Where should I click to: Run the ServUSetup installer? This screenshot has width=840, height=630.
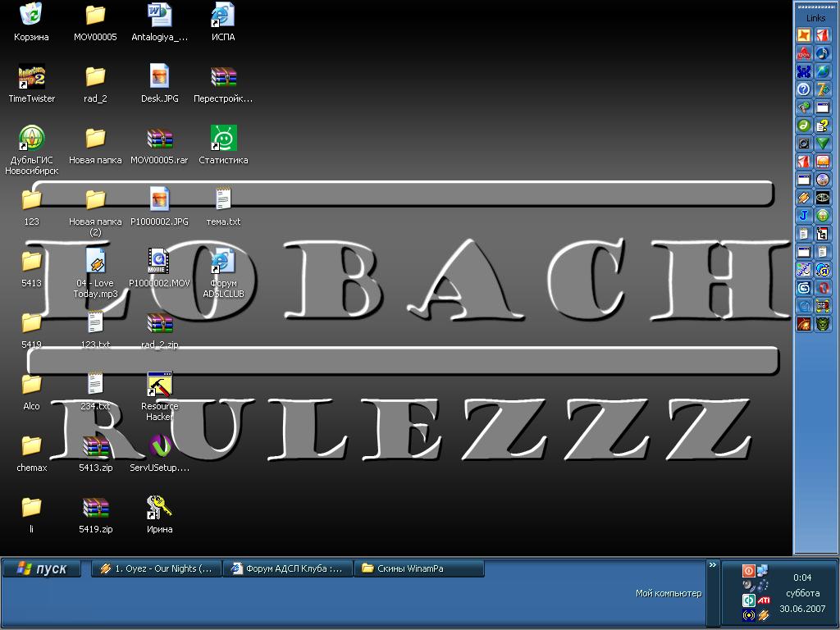pos(160,453)
